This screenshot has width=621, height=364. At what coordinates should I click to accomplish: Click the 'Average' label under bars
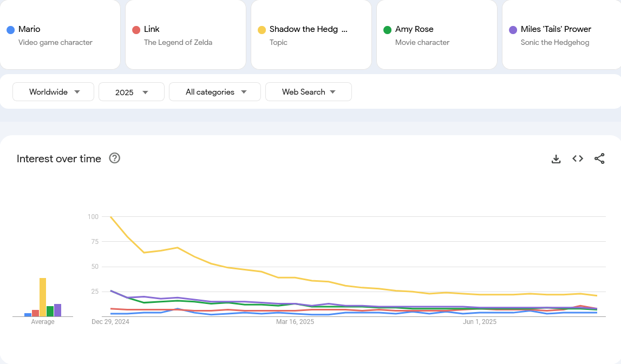pos(43,322)
